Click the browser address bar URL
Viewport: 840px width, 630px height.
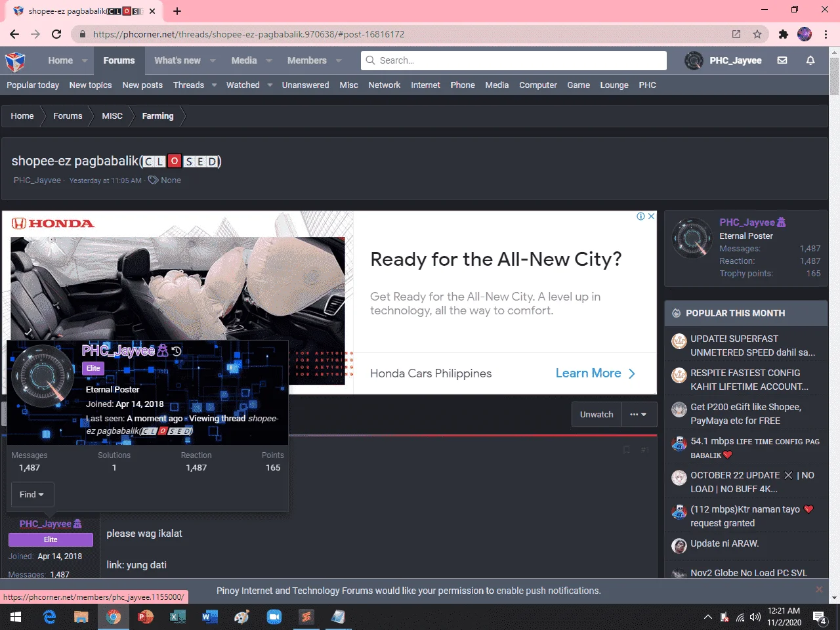(249, 34)
